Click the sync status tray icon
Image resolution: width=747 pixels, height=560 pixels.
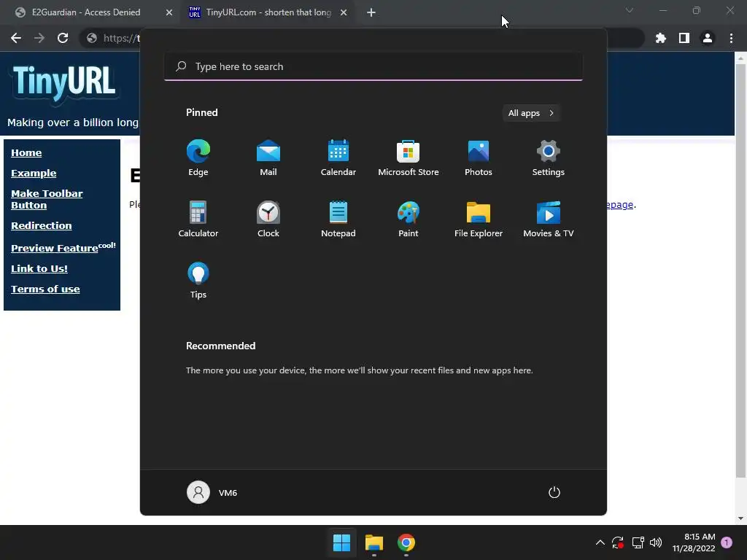pyautogui.click(x=618, y=542)
